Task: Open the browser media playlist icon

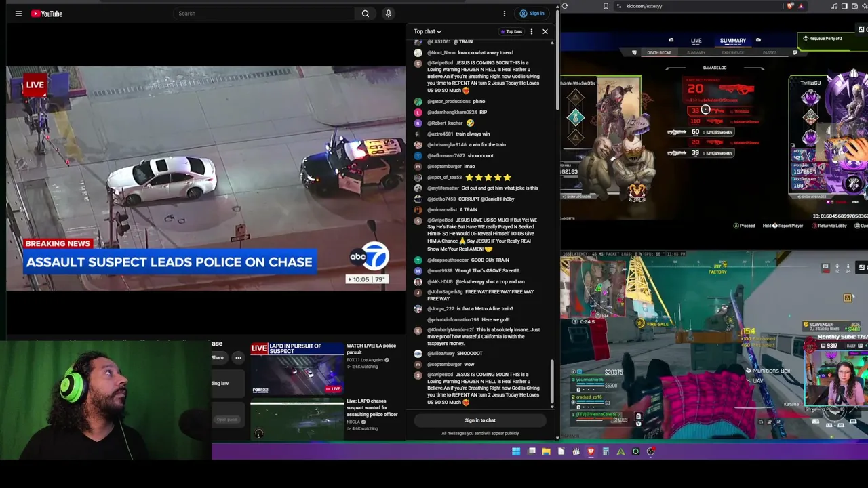Action: pyautogui.click(x=835, y=6)
